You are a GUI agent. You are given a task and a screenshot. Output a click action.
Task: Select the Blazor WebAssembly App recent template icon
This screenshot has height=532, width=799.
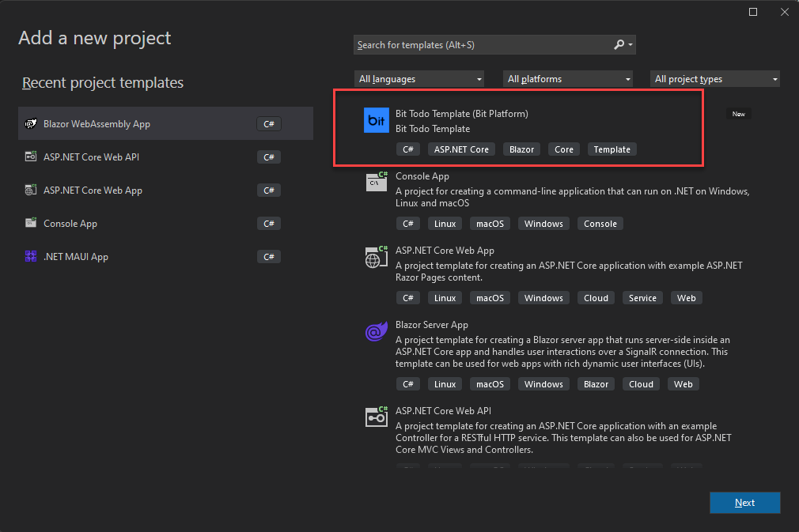tap(32, 123)
